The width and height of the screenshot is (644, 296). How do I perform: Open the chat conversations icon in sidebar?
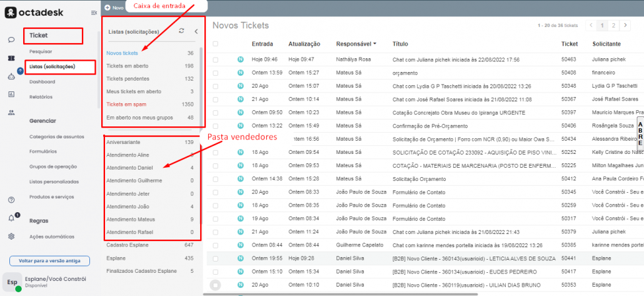point(11,39)
